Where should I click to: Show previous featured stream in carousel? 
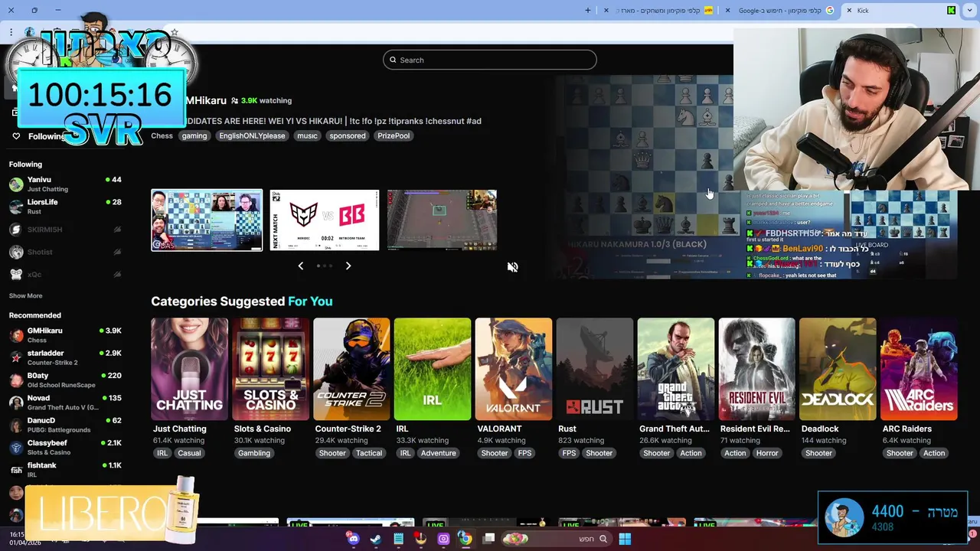pyautogui.click(x=300, y=266)
